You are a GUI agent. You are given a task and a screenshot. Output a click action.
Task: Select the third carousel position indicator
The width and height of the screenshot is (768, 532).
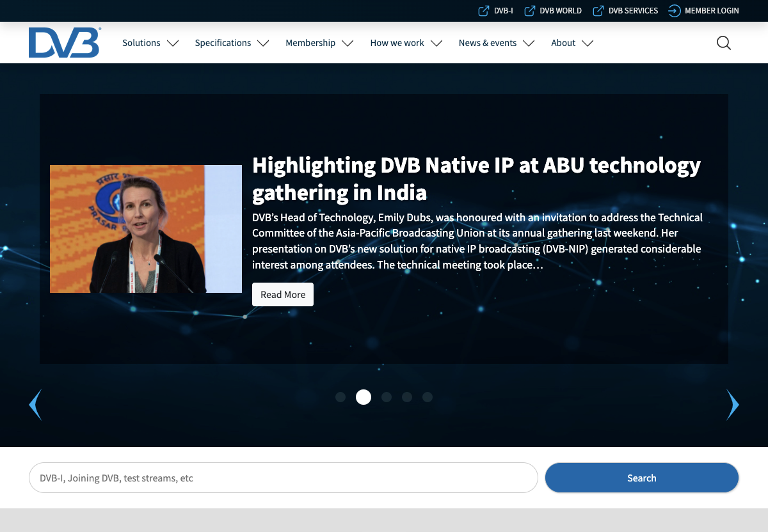(387, 397)
